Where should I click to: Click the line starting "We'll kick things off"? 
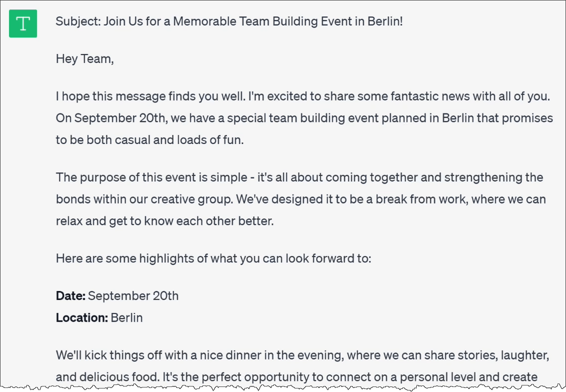coord(302,355)
